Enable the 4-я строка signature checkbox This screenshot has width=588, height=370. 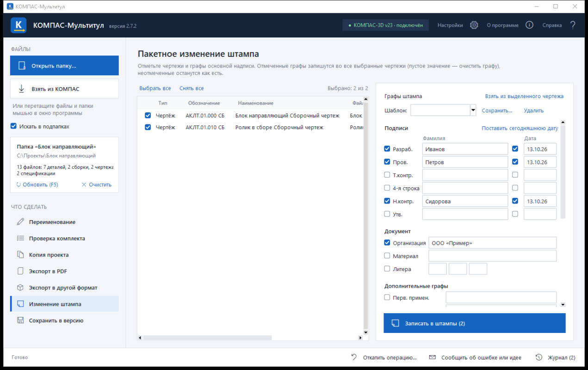pos(387,188)
